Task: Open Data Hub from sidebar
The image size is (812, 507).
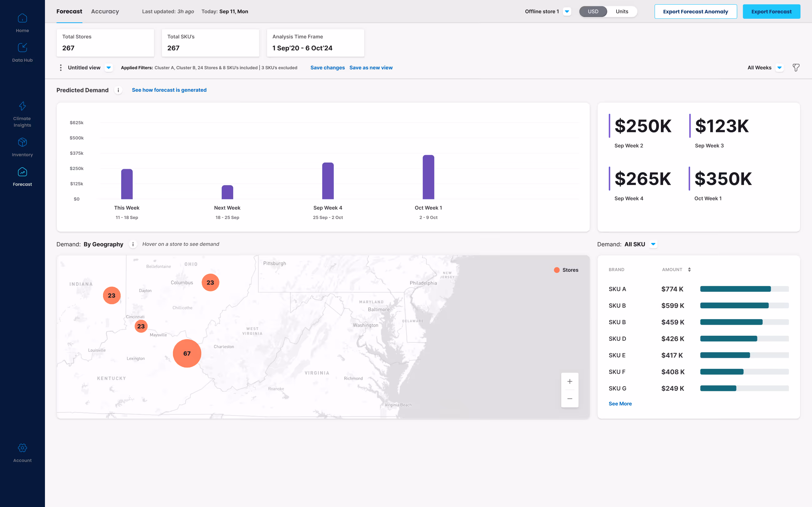Action: (x=22, y=48)
